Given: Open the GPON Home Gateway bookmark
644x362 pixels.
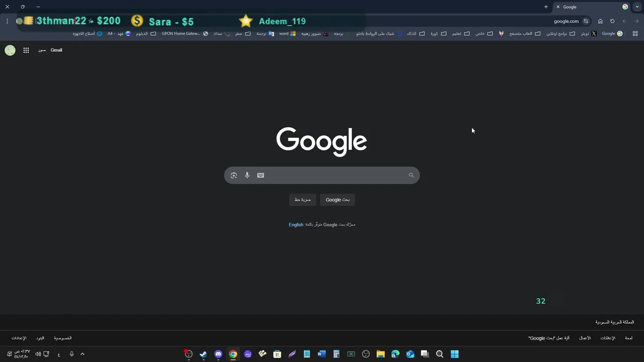Looking at the screenshot, I should (x=185, y=34).
